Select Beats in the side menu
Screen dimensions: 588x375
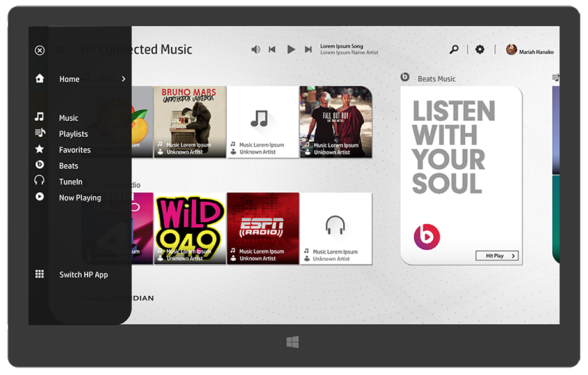coord(68,165)
